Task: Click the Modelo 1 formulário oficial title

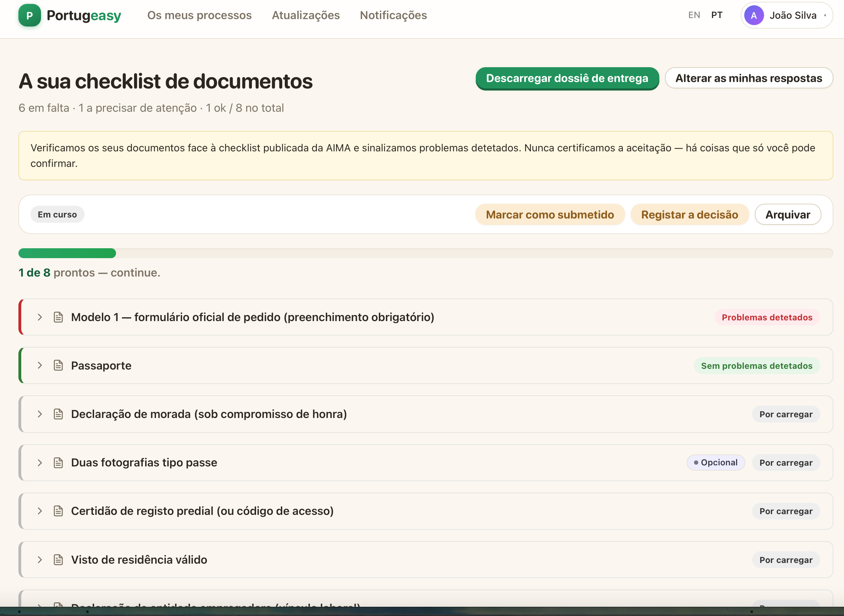Action: pyautogui.click(x=253, y=317)
